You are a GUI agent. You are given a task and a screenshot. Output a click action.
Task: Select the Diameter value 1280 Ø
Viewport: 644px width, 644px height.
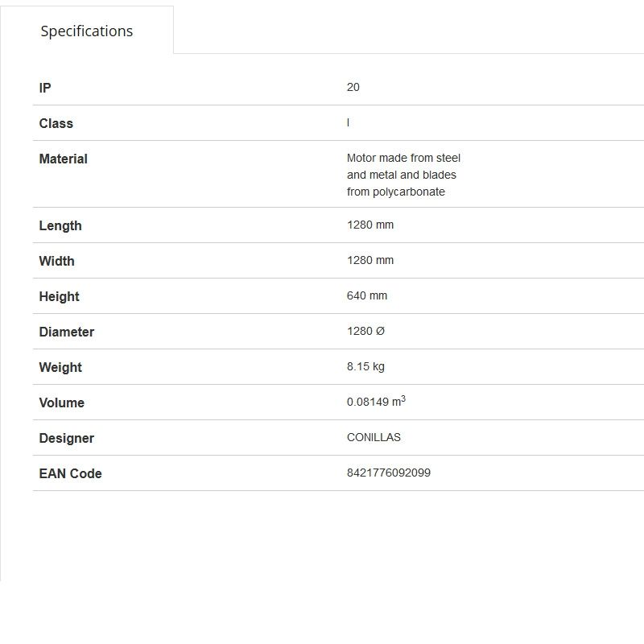(x=366, y=331)
